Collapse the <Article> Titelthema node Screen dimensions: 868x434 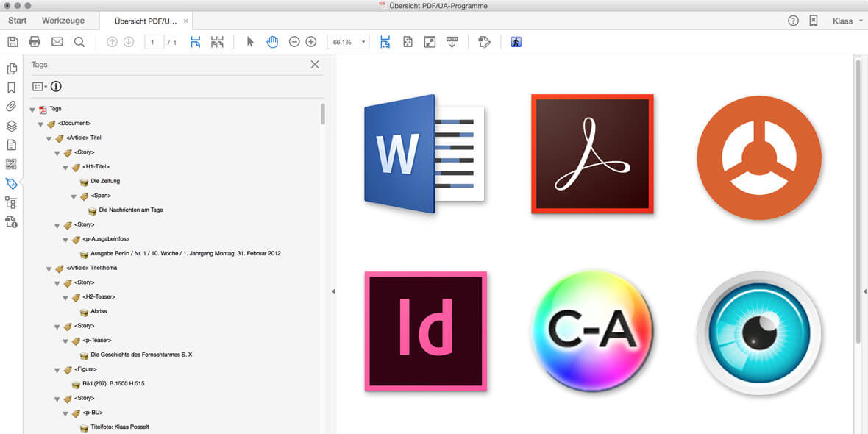pos(49,268)
